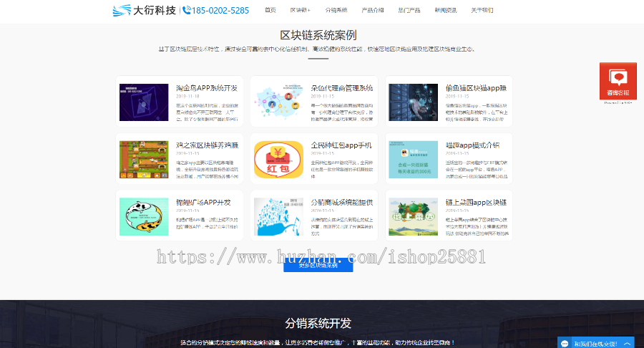
Task: Open the 淘金鸟APP系统开发 thumbnail
Action: [x=144, y=102]
